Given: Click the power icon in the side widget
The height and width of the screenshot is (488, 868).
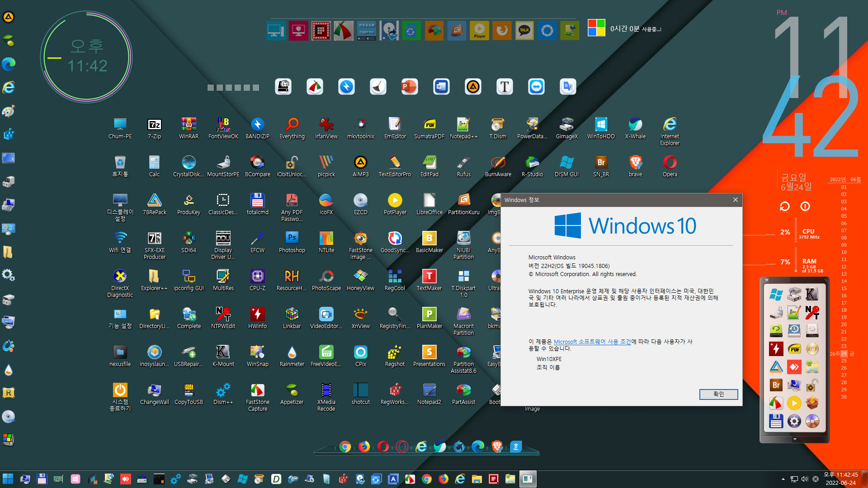Looking at the screenshot, I should click(805, 206).
